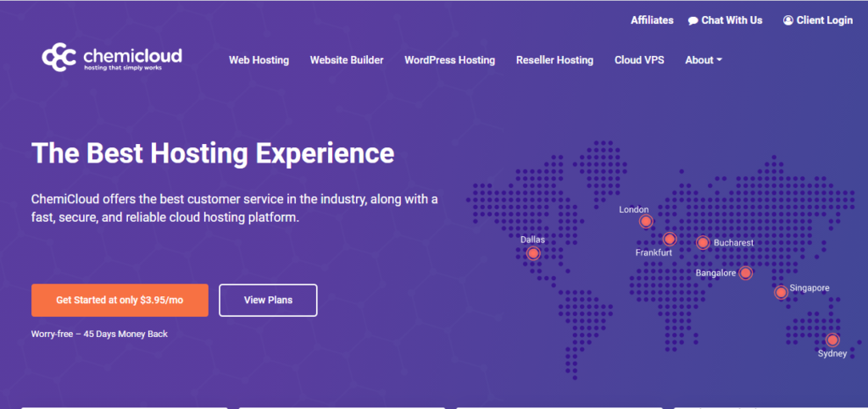Screen dimensions: 868x409
Task: Select the Frankfurt server location marker
Action: [x=670, y=239]
